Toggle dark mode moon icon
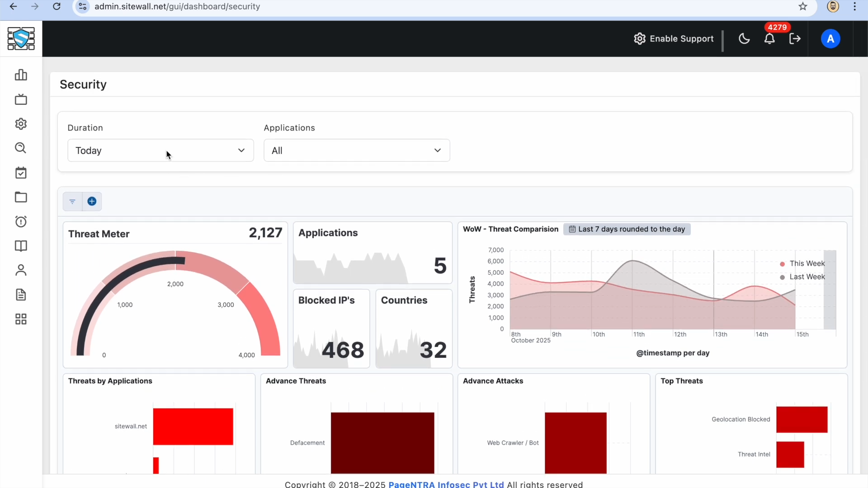The width and height of the screenshot is (868, 488). (744, 39)
